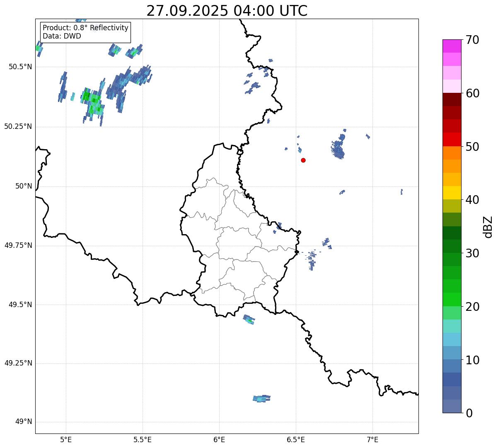Click the 49.75°N latitude label
The width and height of the screenshot is (498, 448).
point(18,246)
